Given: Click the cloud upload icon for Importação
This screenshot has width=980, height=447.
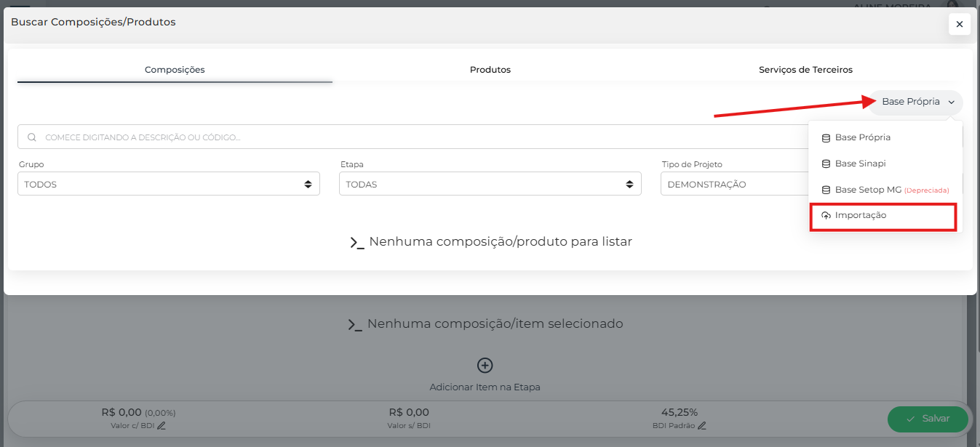Looking at the screenshot, I should (826, 216).
